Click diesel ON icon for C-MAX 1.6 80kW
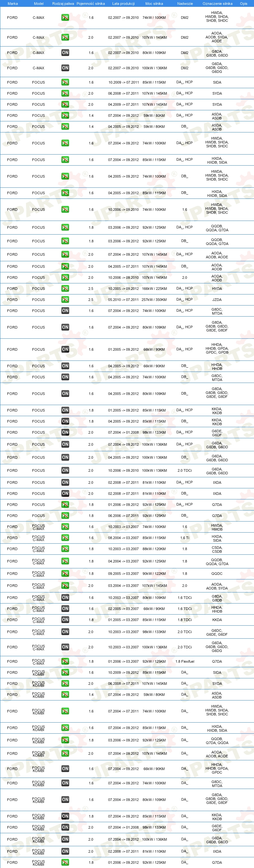 pos(65,53)
